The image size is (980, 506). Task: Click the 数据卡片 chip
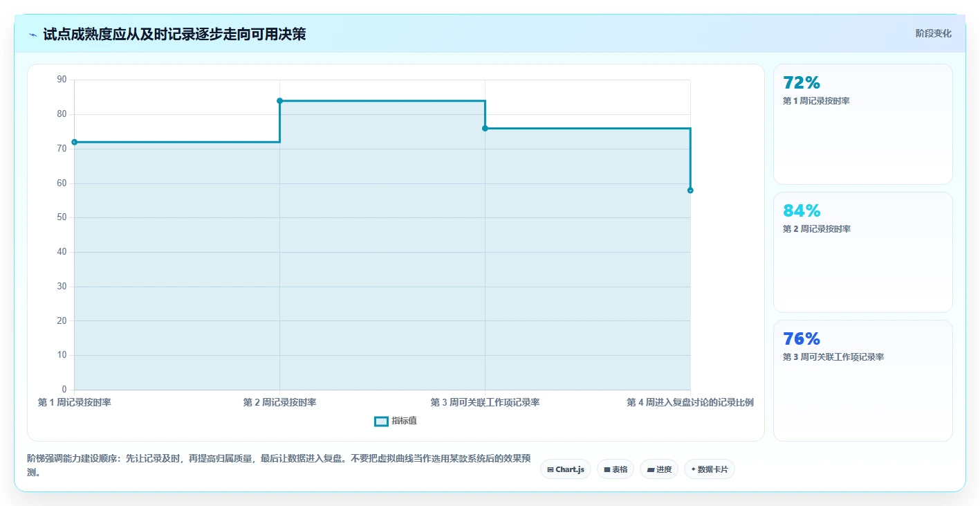tap(710, 469)
